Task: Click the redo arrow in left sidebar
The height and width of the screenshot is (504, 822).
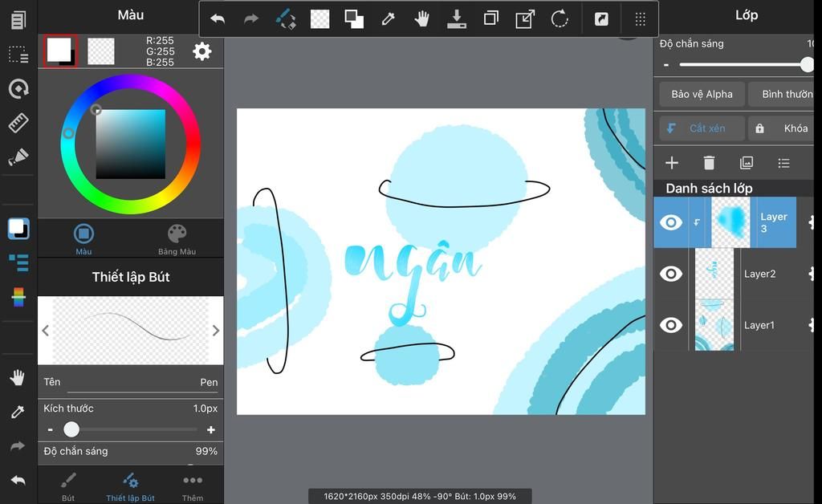Action: tap(18, 446)
